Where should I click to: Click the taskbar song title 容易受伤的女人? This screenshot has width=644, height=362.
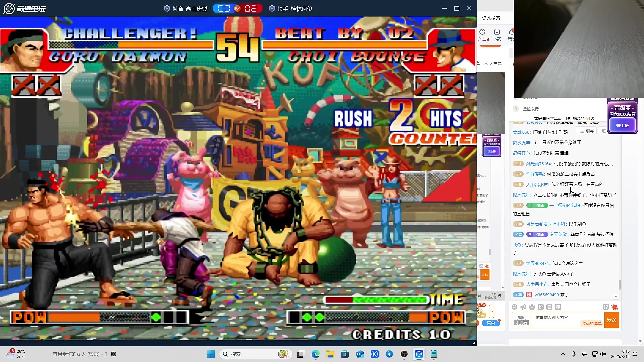80,354
